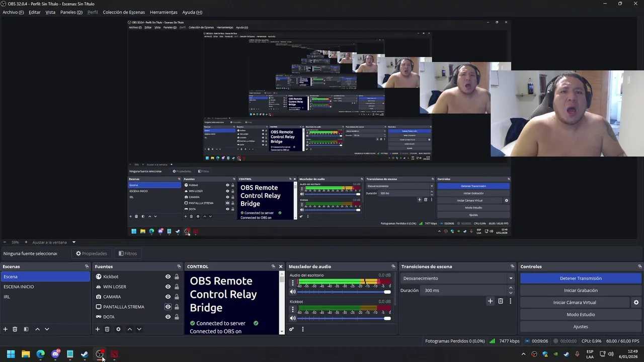The height and width of the screenshot is (362, 644).
Task: Open advanced audio properties gears icon
Action: point(291,329)
